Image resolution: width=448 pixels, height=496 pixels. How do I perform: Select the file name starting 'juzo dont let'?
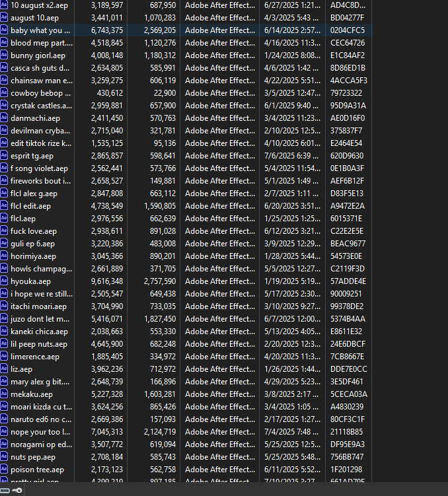pos(40,319)
